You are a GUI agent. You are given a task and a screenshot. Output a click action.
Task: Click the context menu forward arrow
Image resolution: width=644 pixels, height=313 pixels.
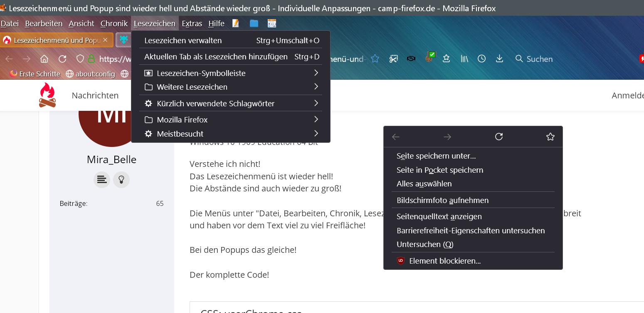tap(447, 137)
